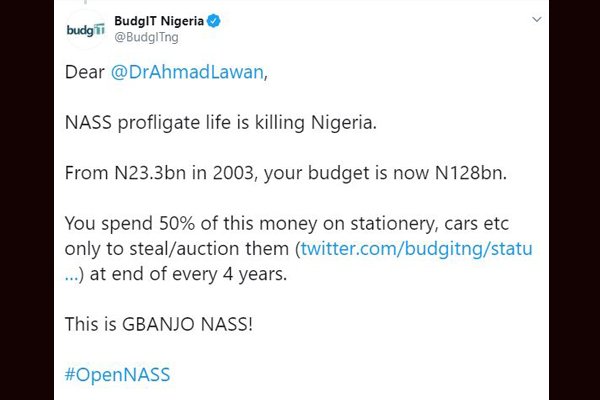Open the BudgIT Nigeria display name
The image size is (600, 400).
point(159,21)
